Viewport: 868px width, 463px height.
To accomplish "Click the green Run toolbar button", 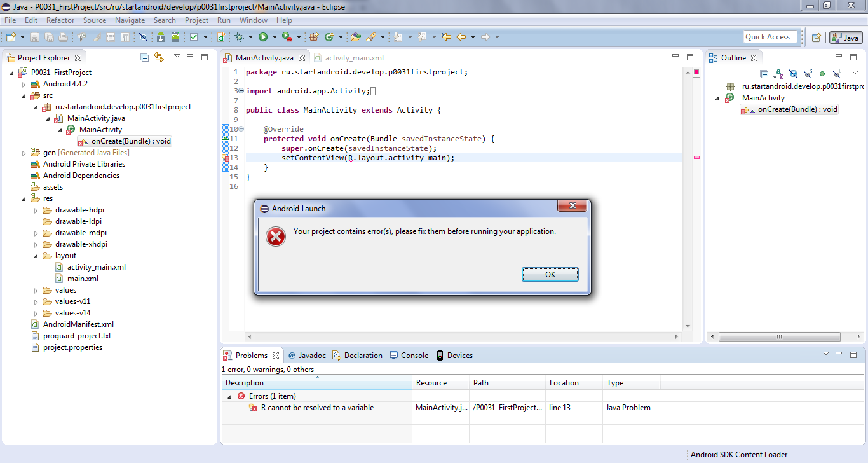I will click(x=263, y=37).
